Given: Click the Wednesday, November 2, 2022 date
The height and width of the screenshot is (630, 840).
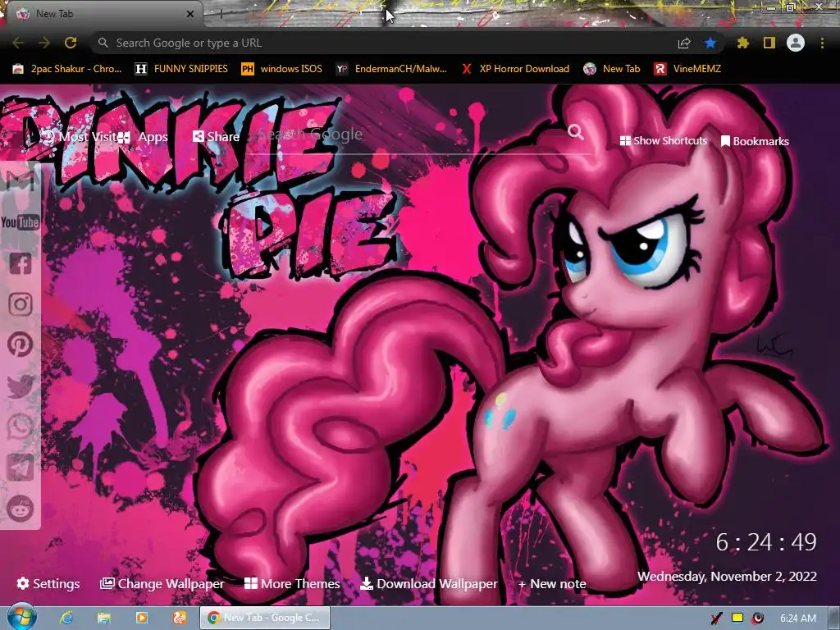Looking at the screenshot, I should pyautogui.click(x=727, y=577).
